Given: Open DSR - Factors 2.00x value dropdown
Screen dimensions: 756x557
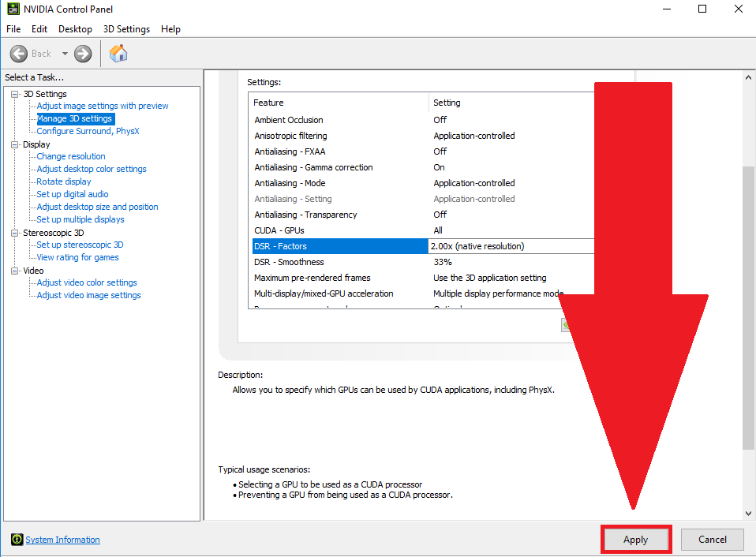Looking at the screenshot, I should tap(511, 246).
